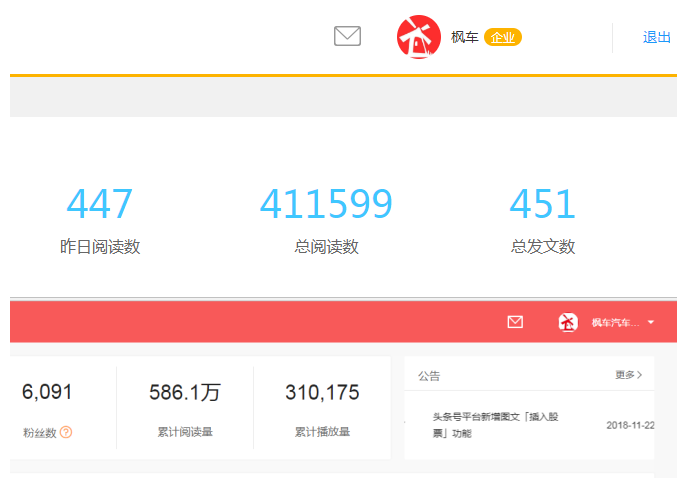Open announcement about 插入股票 feature
This screenshot has height=488, width=687.
pyautogui.click(x=497, y=424)
